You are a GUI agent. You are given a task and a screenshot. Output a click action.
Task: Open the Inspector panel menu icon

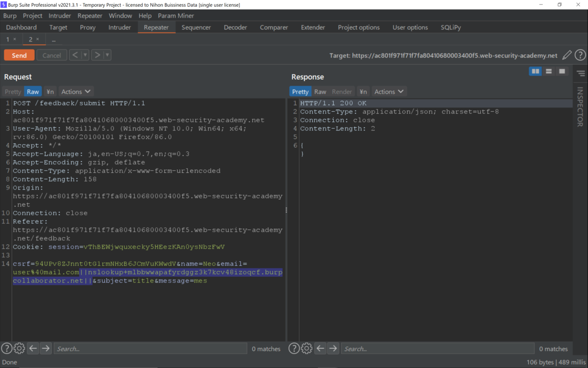581,74
